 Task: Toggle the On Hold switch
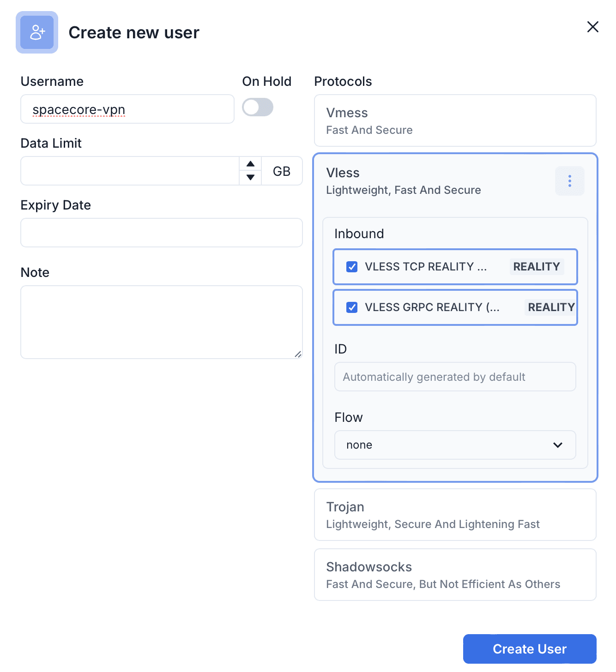(258, 108)
